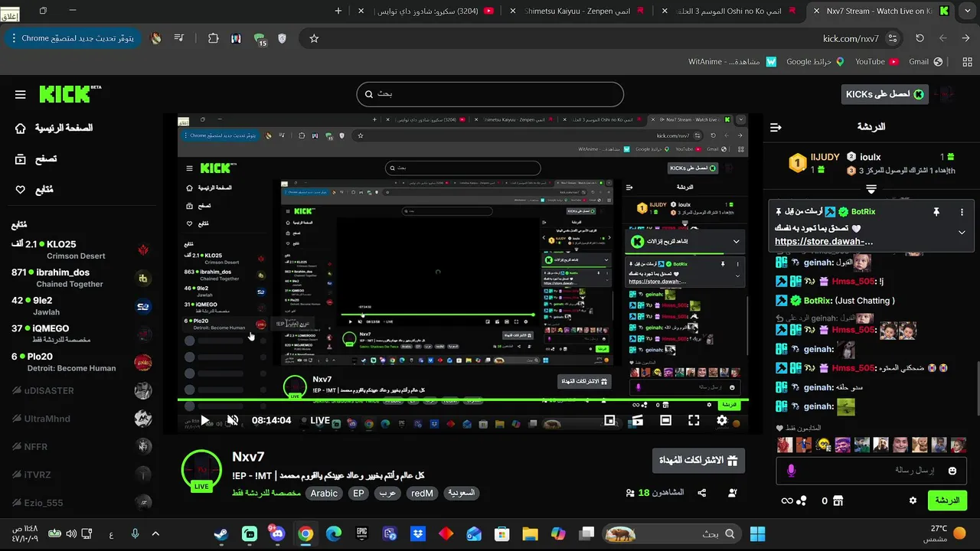Open Steam from the taskbar
The height and width of the screenshot is (551, 980).
[x=221, y=533]
